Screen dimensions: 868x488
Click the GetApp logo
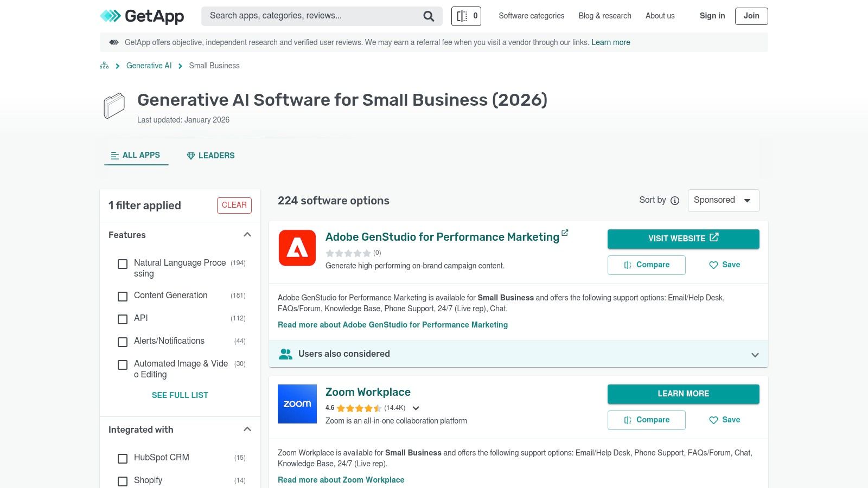click(x=142, y=16)
